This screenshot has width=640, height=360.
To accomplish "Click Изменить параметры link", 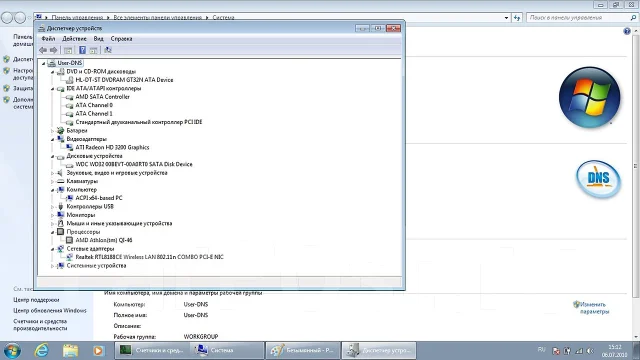I will (594, 308).
